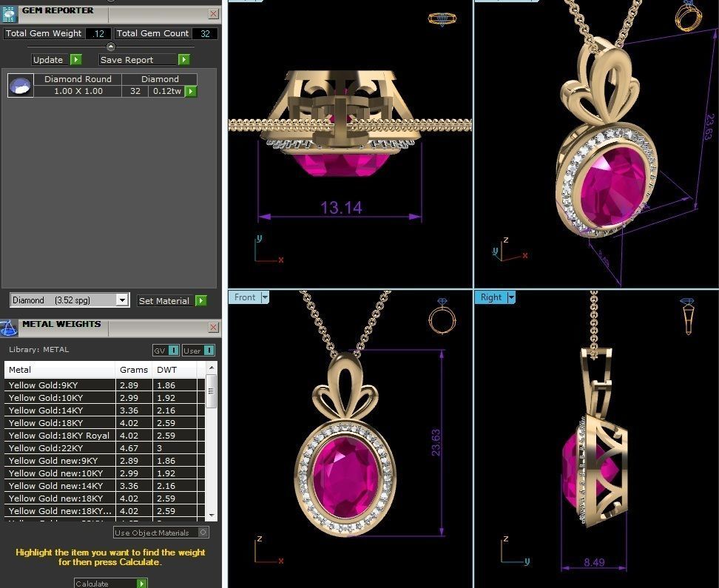
Task: Click the ring view icon in Front viewport
Action: click(442, 316)
